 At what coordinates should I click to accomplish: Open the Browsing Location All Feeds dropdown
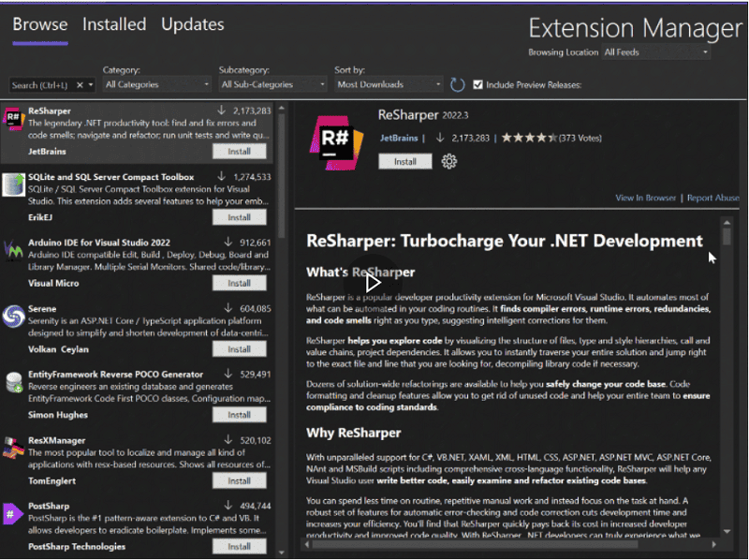tap(656, 52)
